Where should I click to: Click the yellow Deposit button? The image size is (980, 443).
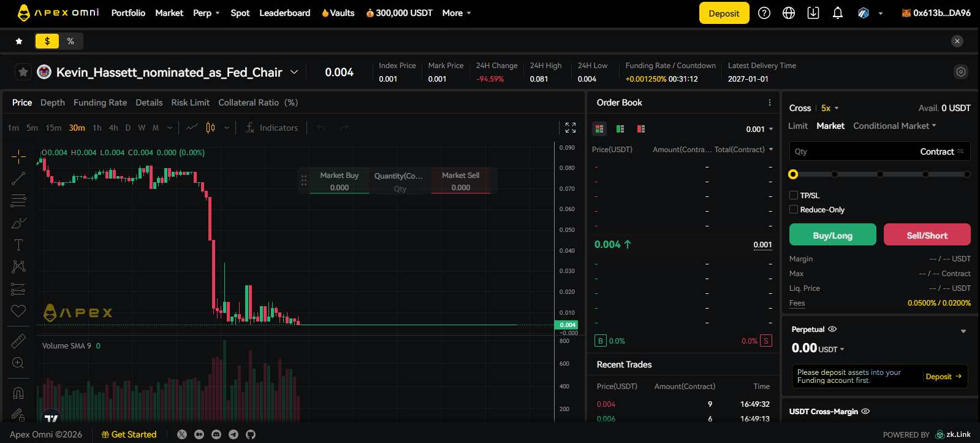724,13
